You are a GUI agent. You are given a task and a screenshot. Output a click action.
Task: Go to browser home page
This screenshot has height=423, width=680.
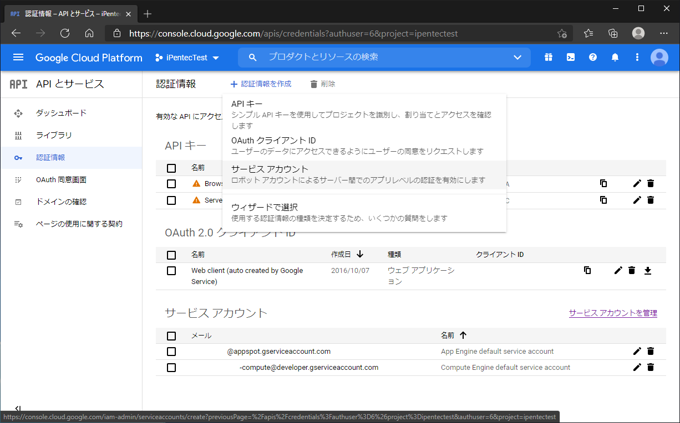[89, 33]
